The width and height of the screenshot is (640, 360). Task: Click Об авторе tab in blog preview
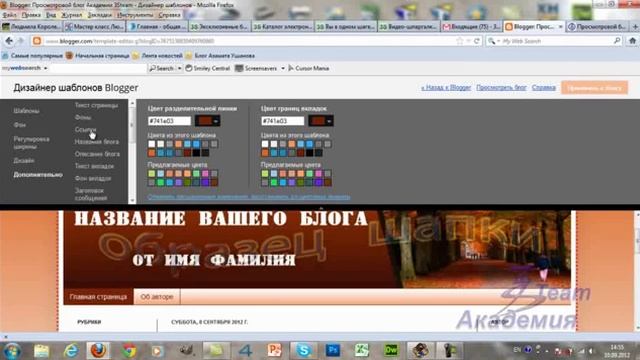[x=157, y=297]
